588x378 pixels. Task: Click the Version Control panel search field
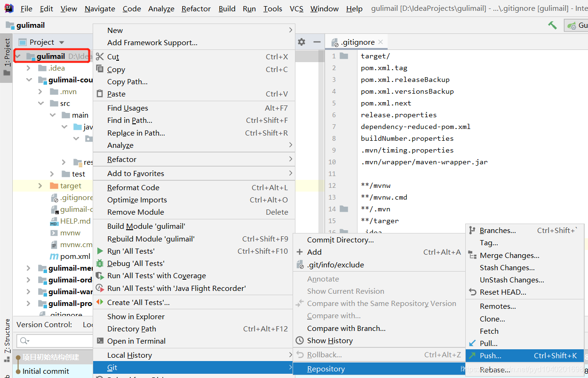tap(55, 340)
